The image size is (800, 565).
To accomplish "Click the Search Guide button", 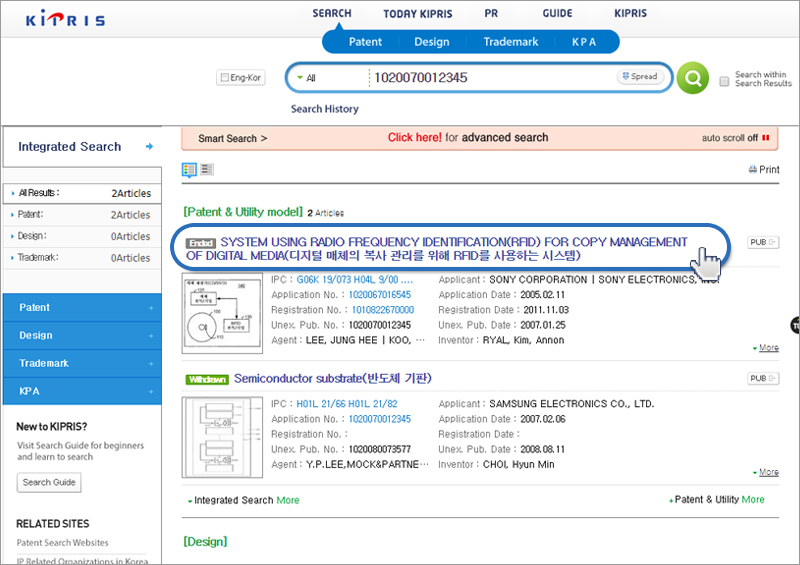I will (49, 482).
